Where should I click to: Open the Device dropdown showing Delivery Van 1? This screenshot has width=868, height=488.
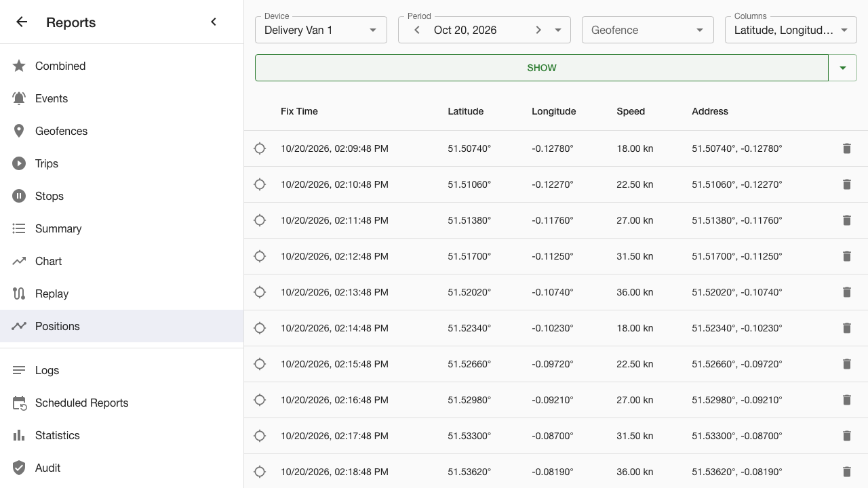pos(321,30)
